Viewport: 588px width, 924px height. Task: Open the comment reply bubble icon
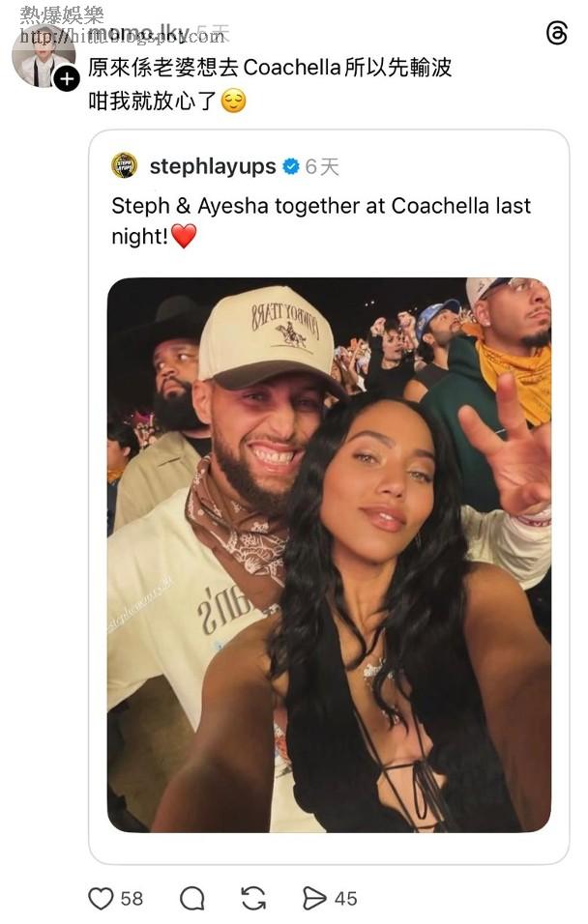192,898
